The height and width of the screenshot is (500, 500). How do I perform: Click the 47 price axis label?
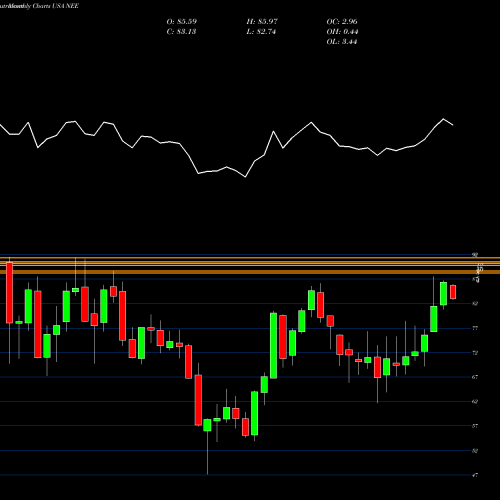(x=475, y=475)
